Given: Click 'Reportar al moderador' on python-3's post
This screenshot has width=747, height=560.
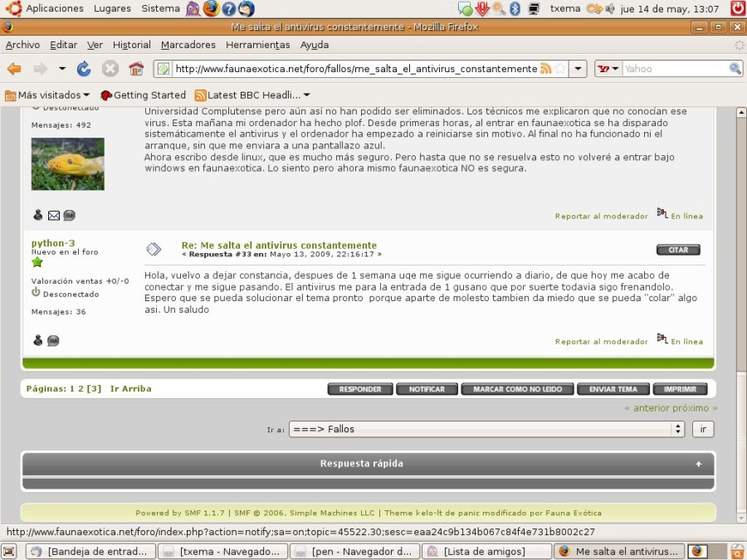Looking at the screenshot, I should pos(601,342).
